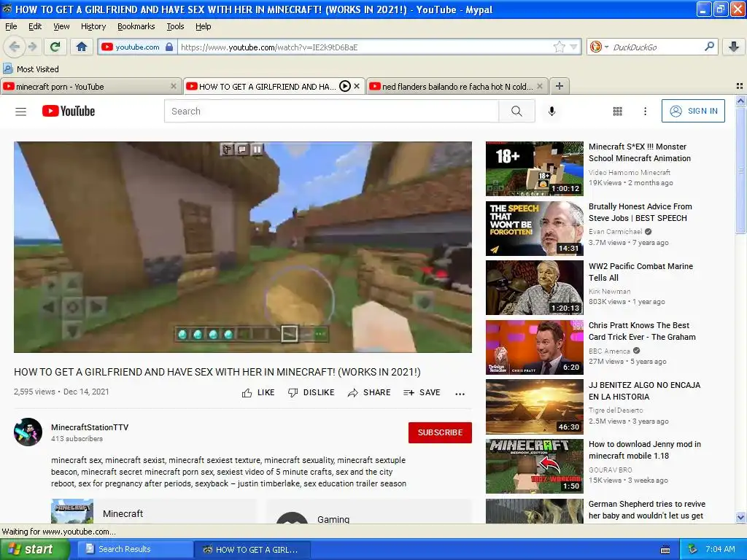This screenshot has width=747, height=560.
Task: Open the Minecraft game card
Action: tap(153, 511)
